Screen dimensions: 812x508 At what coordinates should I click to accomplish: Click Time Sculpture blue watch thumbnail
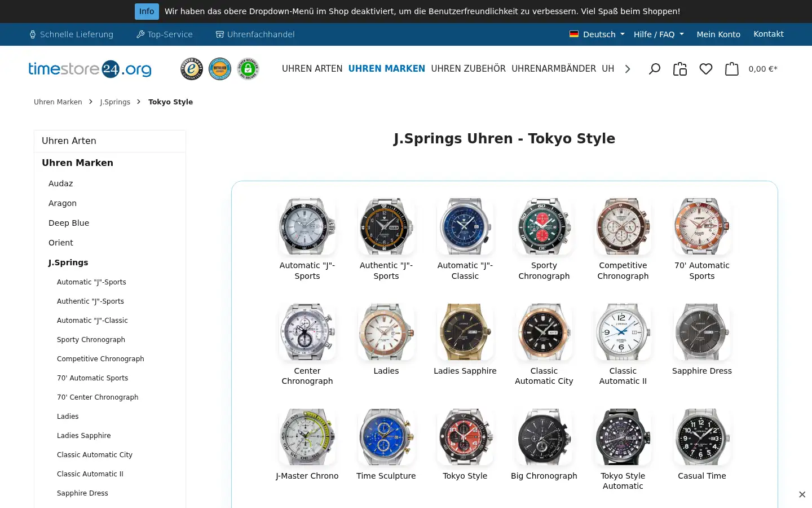[386, 437]
